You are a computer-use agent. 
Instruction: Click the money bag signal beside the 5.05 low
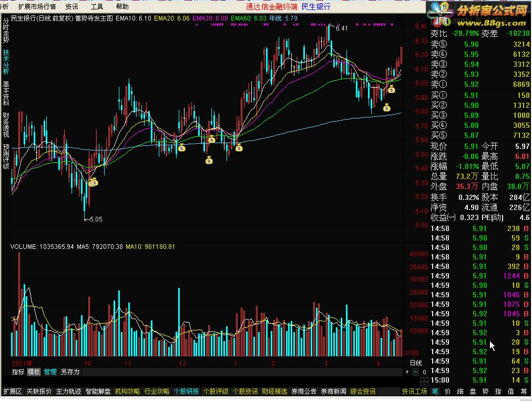pyautogui.click(x=93, y=182)
